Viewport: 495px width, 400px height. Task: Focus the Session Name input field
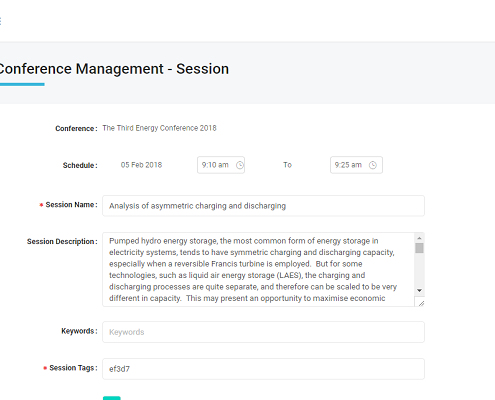tap(263, 206)
